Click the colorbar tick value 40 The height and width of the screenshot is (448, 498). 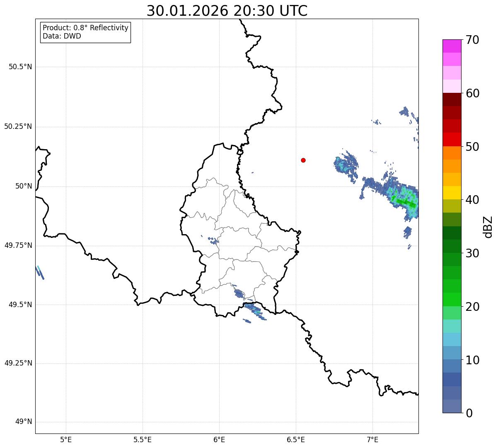tap(472, 200)
